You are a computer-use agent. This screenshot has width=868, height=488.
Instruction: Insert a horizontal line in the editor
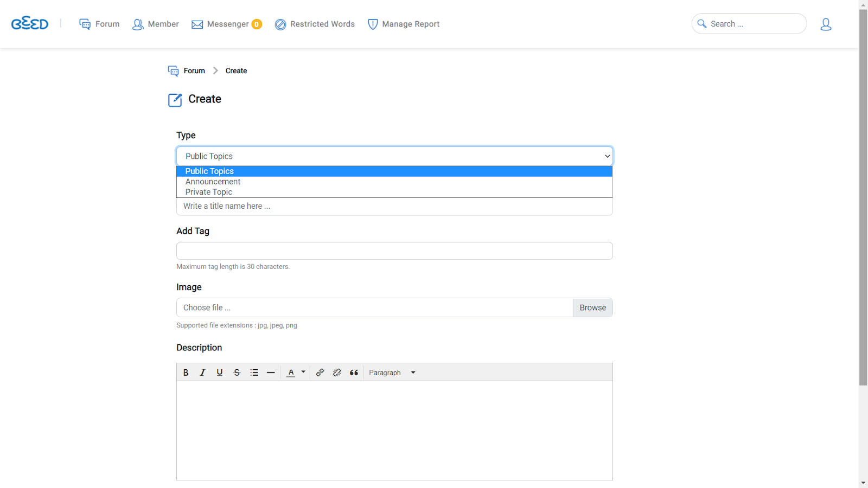coord(271,373)
